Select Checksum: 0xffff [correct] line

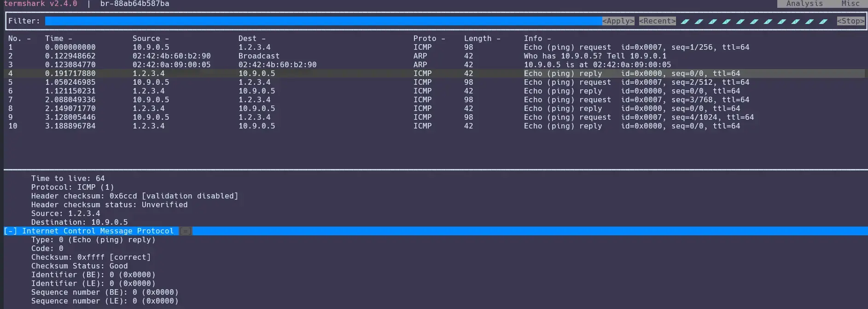point(91,257)
